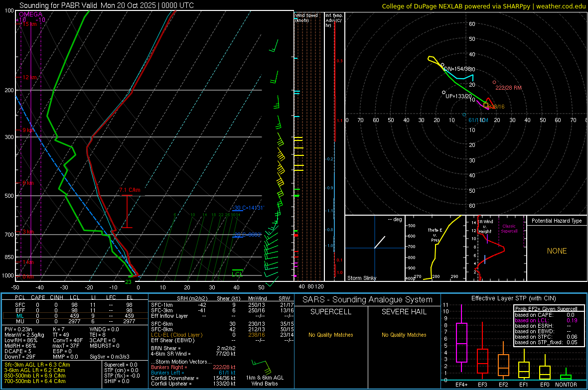Click the Bunkers Right = row
Viewport: 588px width, 390px height.
(x=193, y=368)
